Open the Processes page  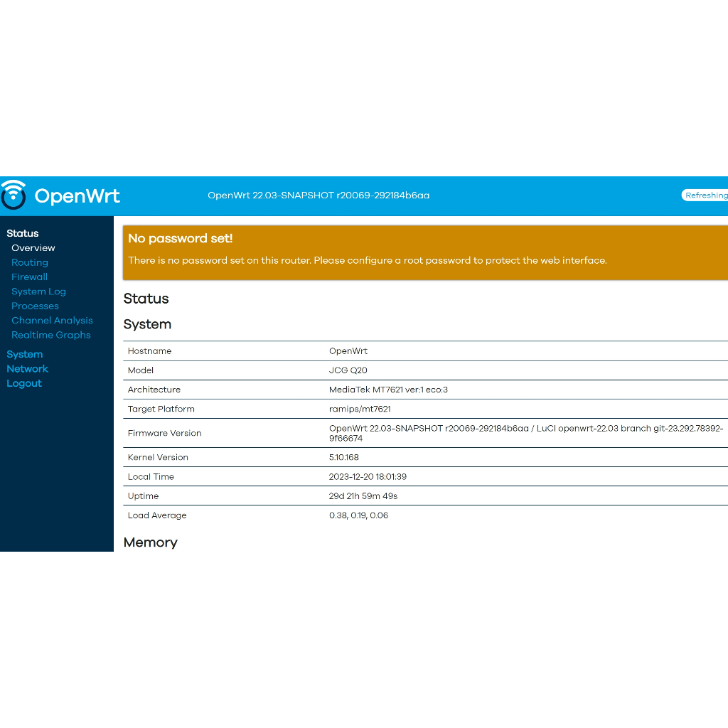(x=35, y=306)
